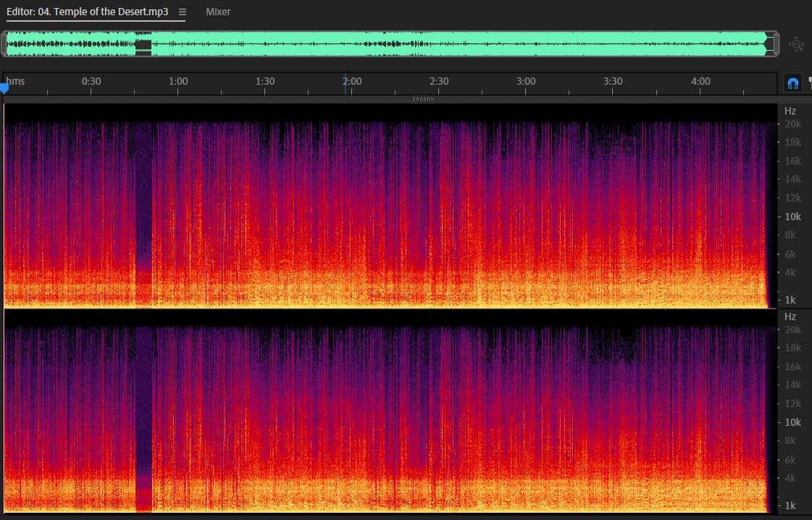Screen dimensions: 812x520
Task: Click 3:30 on the time ruler
Action: pos(613,81)
